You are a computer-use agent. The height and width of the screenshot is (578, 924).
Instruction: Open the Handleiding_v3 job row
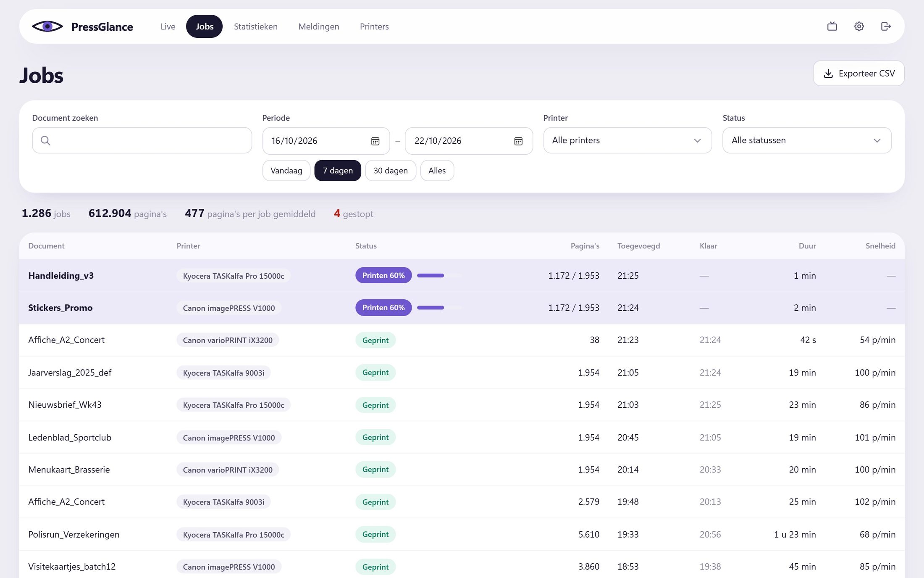pos(462,275)
